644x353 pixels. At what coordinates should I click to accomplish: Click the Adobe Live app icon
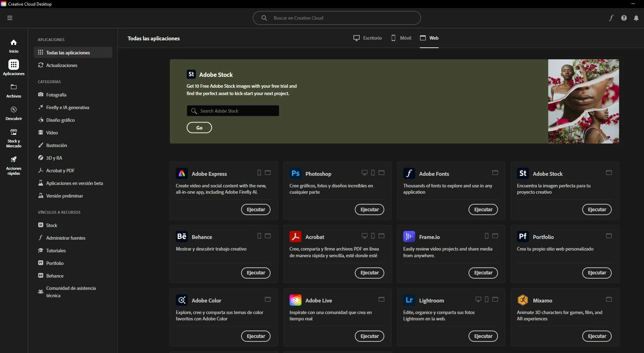pyautogui.click(x=296, y=300)
